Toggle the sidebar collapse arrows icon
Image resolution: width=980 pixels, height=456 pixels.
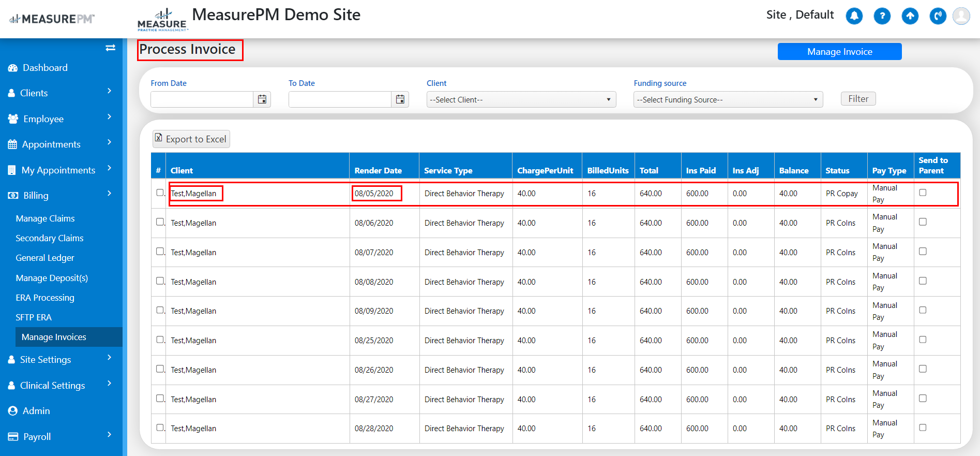click(110, 48)
